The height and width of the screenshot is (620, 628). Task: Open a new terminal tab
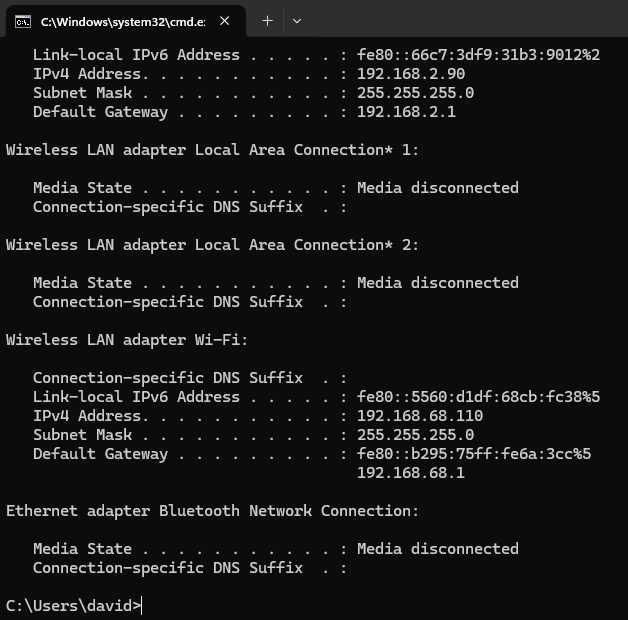pyautogui.click(x=267, y=21)
